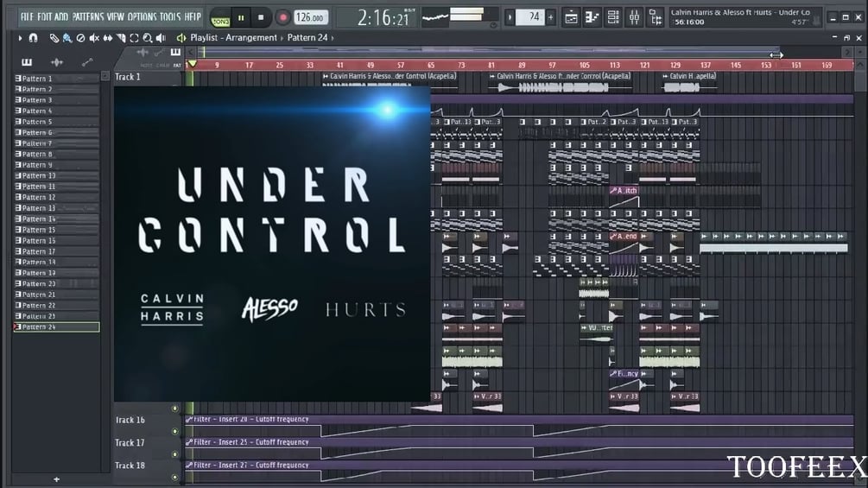Expand the arrow after Playlist - Arrangement
The width and height of the screenshot is (868, 488).
pos(282,38)
